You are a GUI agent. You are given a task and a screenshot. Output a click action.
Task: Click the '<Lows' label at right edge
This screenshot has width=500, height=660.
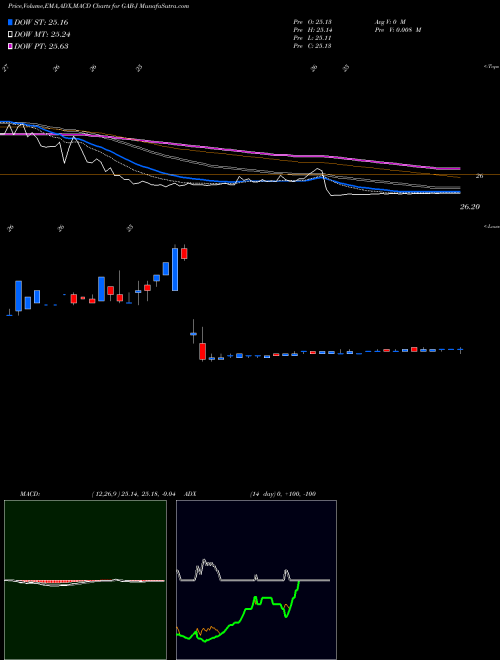click(x=491, y=226)
